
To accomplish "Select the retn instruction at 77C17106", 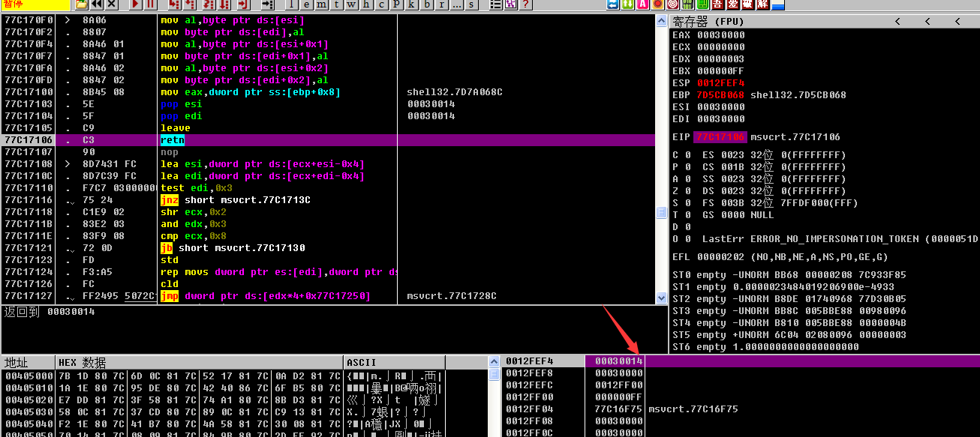I will (x=173, y=140).
